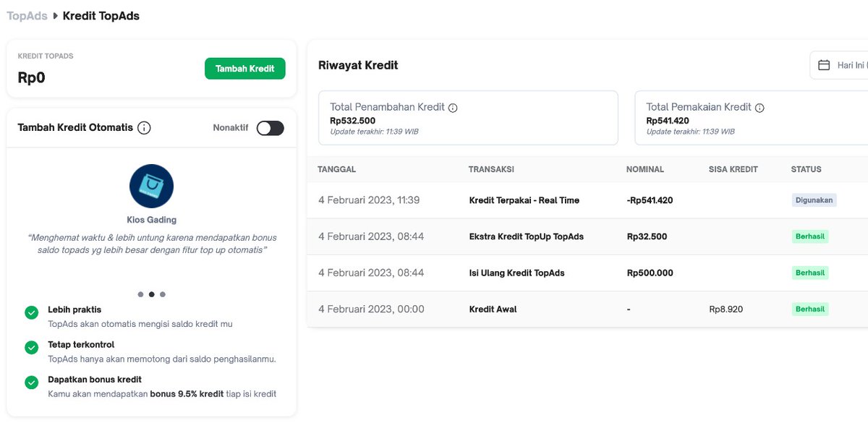The width and height of the screenshot is (868, 436).
Task: Click the 4 Februari 2023, 00:00 date cell
Action: pyautogui.click(x=371, y=309)
